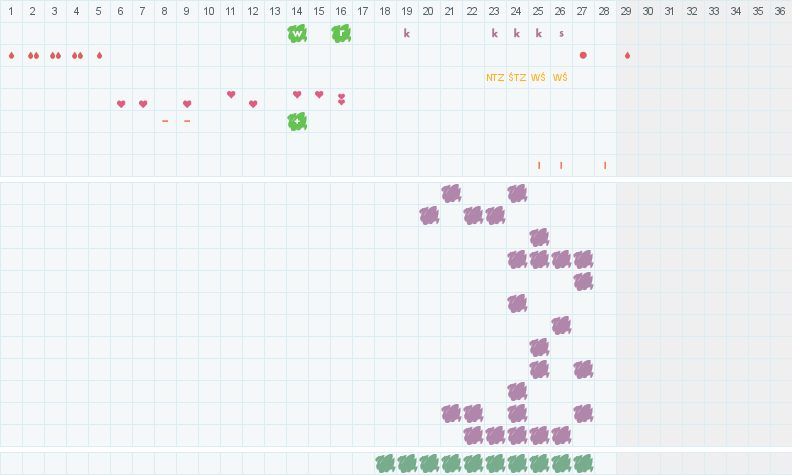This screenshot has width=792, height=475.
Task: Click the green 'r' marker on day 16
Action: tap(341, 33)
